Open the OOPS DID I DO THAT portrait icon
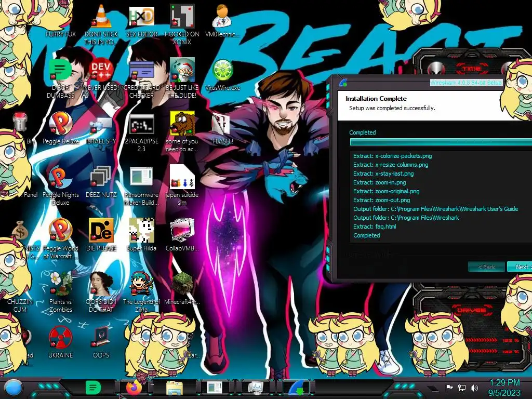Viewport: 532px width, 399px height. 101,284
